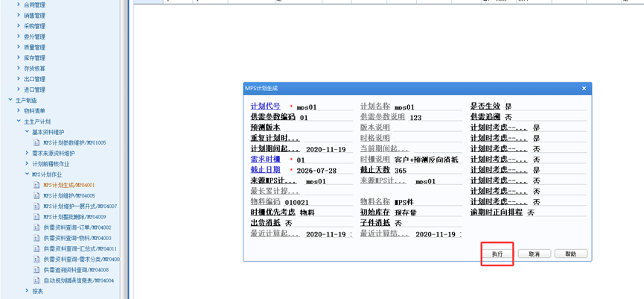Viewport: 644px width, 299px height.
Task: Click the 出货消抵 field set to 否
Action: 318,224
